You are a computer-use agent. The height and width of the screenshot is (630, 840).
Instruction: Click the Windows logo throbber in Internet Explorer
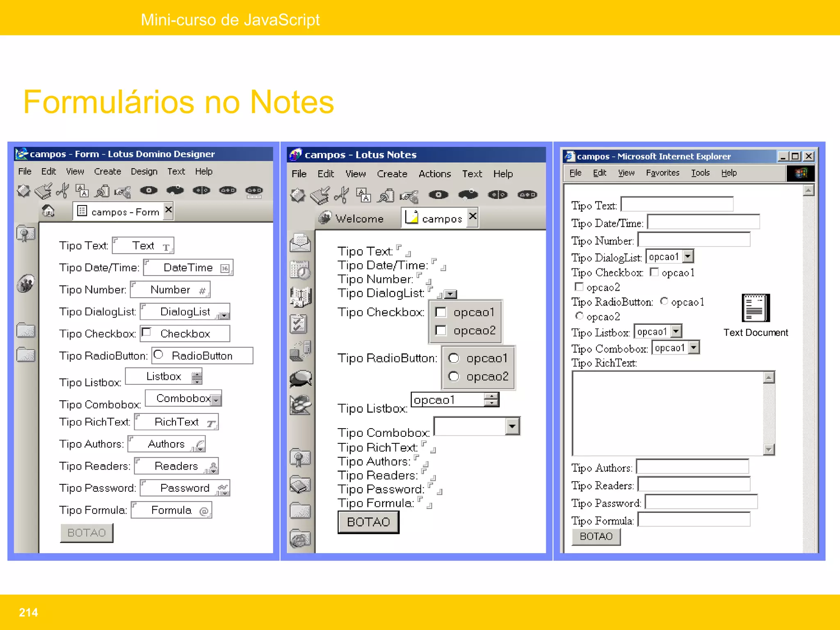pos(800,173)
